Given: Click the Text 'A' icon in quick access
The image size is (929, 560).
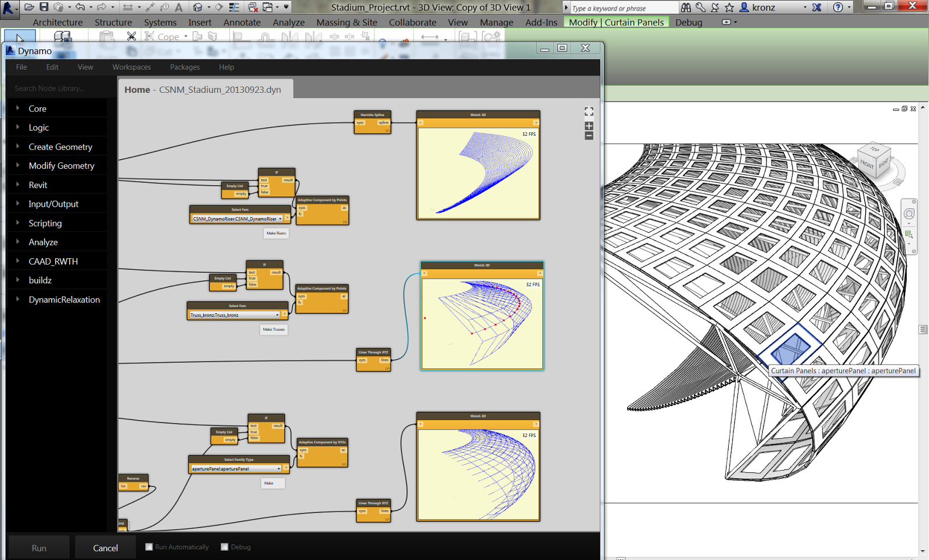Looking at the screenshot, I should coord(179,7).
